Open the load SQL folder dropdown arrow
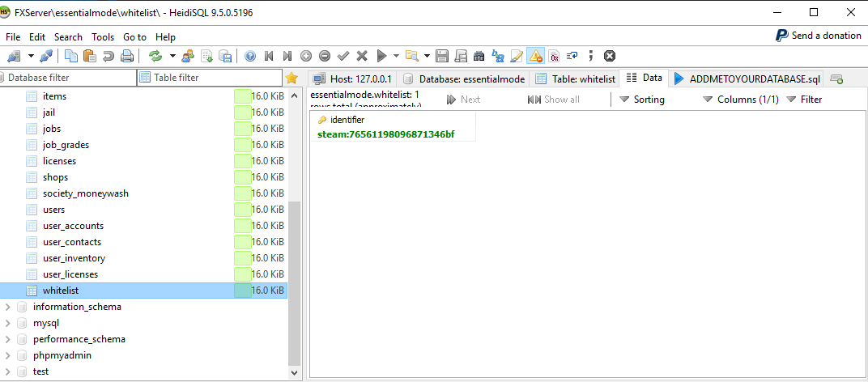Screen dimensions: 868x382 [x=427, y=56]
